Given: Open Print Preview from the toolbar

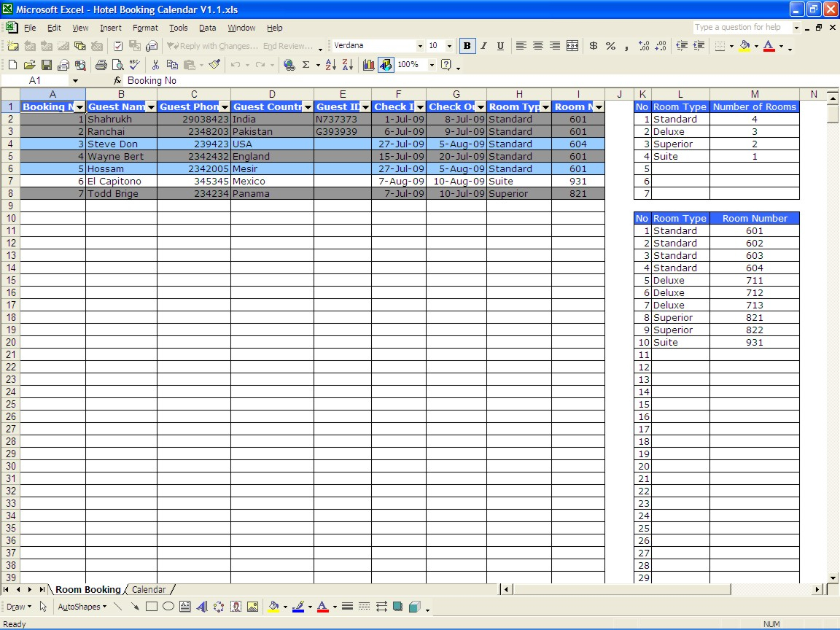Looking at the screenshot, I should [x=117, y=65].
